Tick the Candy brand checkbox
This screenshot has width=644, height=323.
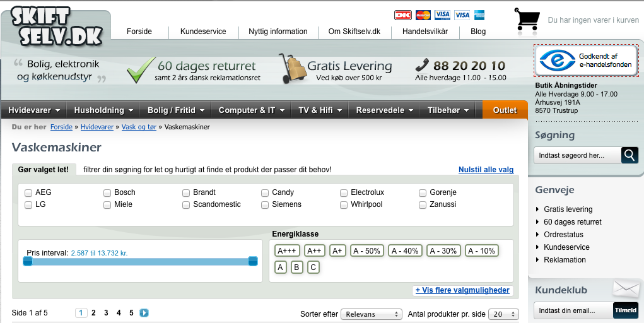265,193
